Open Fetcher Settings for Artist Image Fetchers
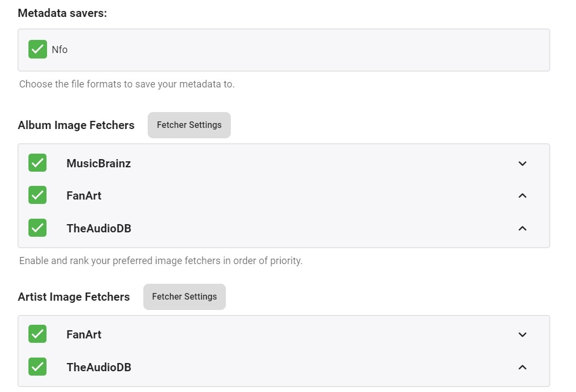576x392 pixels. click(x=184, y=297)
